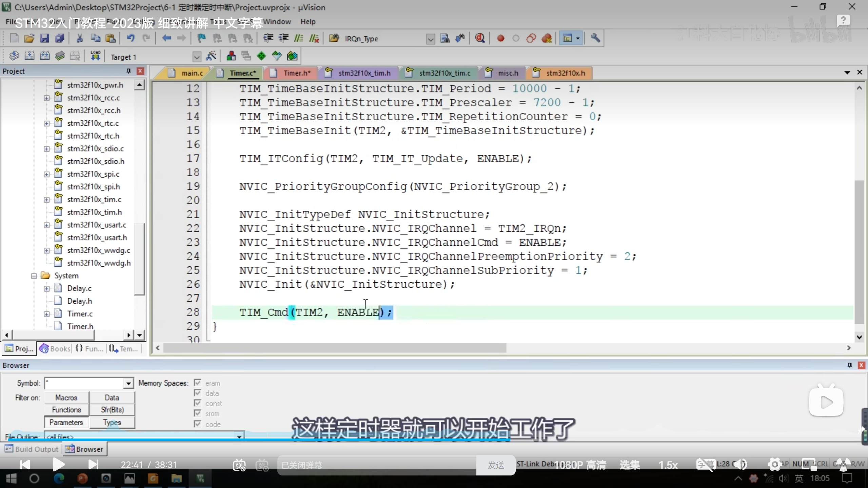Open Delay.h in the project tree
868x488 pixels.
point(79,301)
